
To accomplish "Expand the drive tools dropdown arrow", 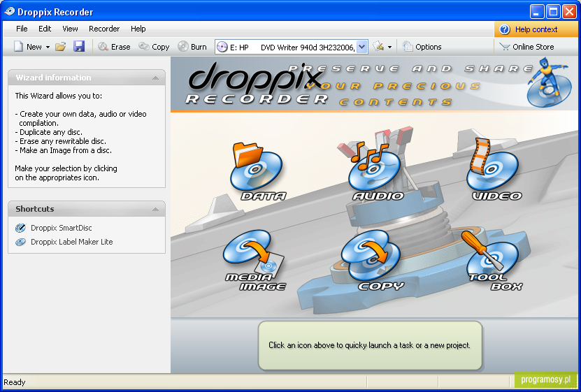I will [x=389, y=47].
